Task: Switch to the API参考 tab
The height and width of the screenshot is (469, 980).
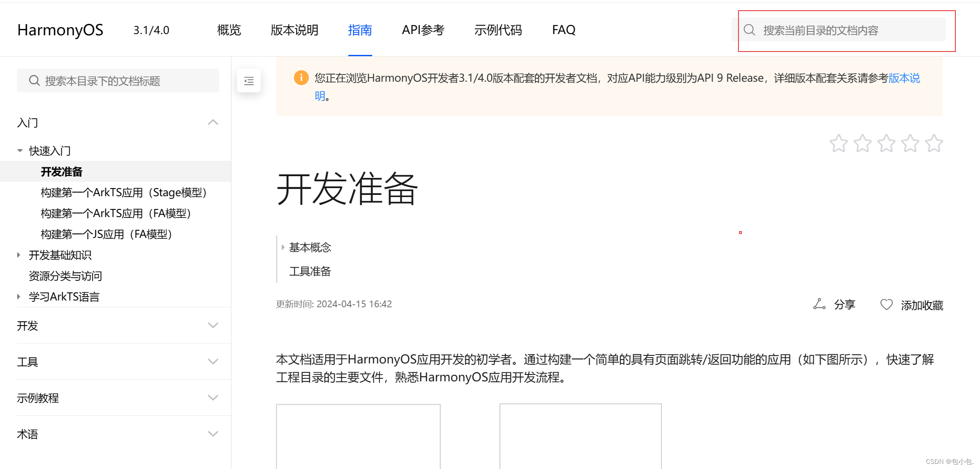Action: pos(423,30)
